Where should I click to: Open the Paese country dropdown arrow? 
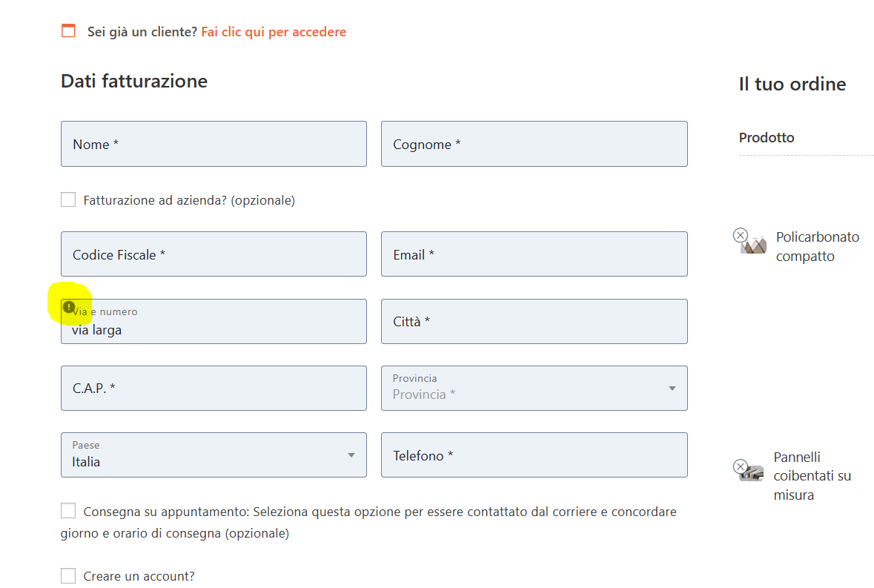click(x=351, y=455)
